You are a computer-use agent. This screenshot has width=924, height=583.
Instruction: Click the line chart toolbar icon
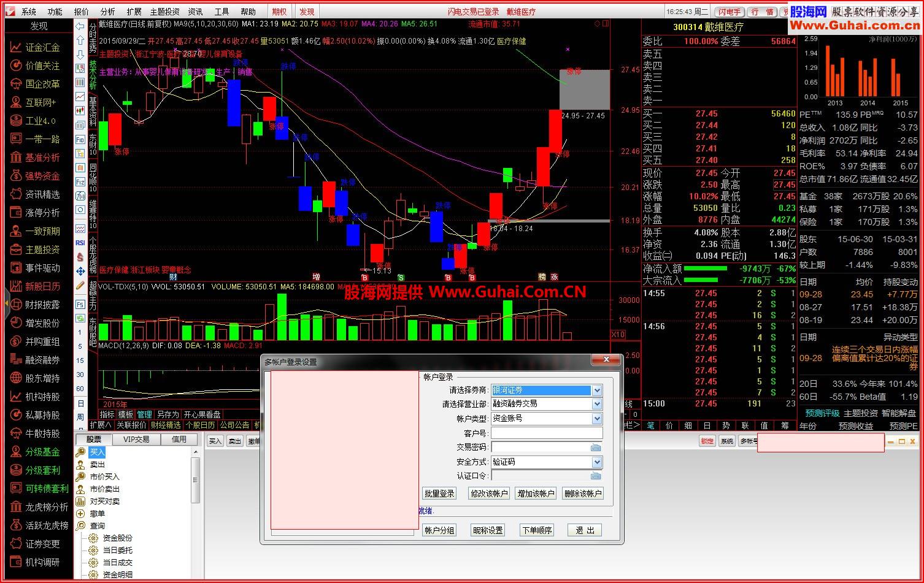click(80, 97)
